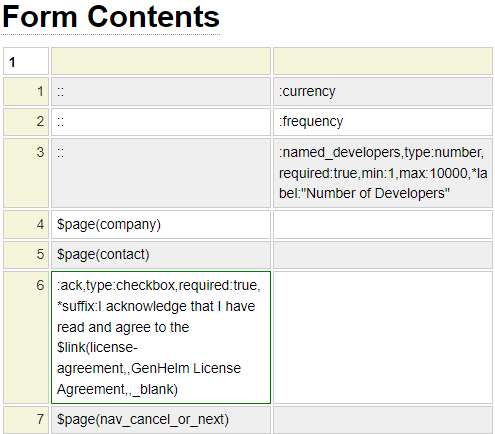Click the '$page(nav_cancel_or_next)' cell

tap(161, 420)
